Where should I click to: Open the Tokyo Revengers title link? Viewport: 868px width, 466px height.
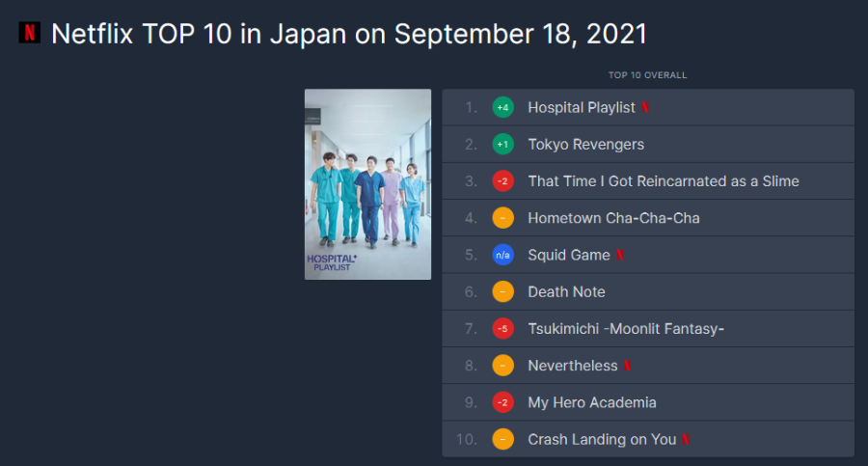(x=585, y=145)
